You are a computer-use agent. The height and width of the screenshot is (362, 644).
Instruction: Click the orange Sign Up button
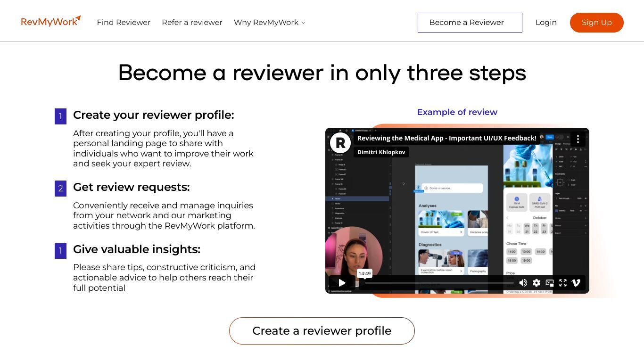(597, 23)
